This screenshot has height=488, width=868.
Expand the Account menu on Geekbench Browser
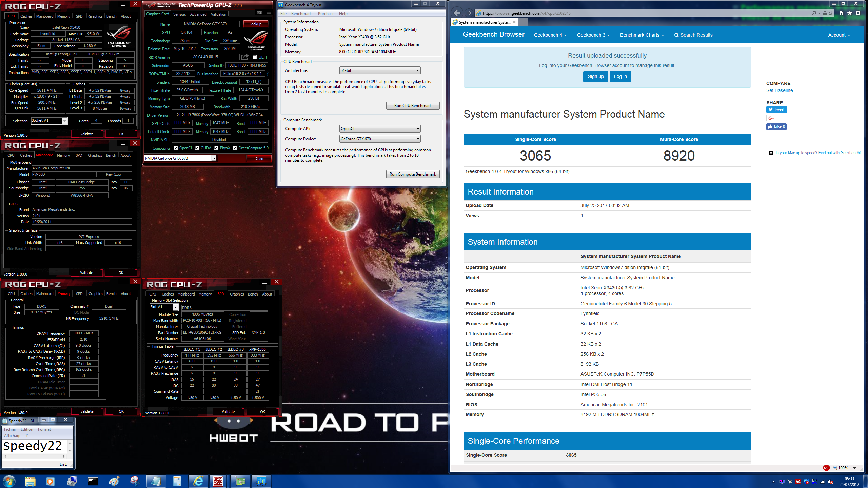click(x=839, y=35)
